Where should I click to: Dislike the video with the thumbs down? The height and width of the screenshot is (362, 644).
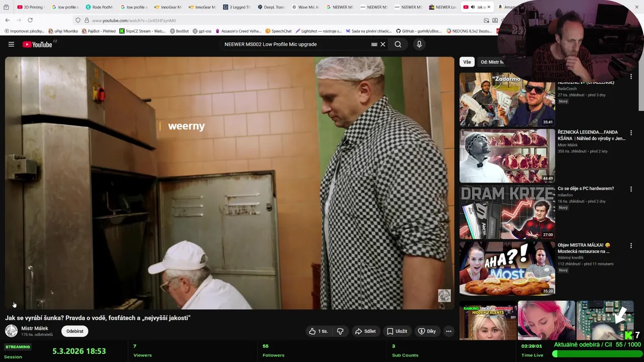341,331
